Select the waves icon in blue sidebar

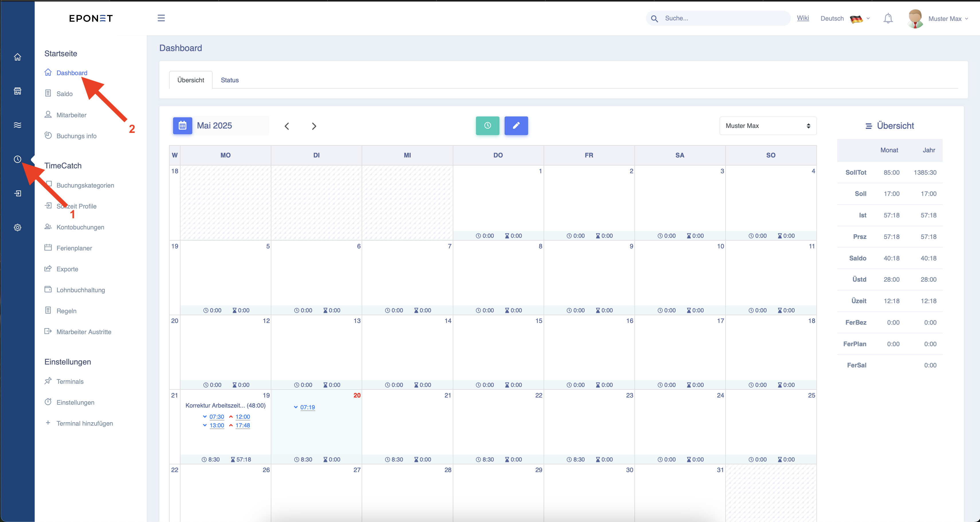pos(17,125)
